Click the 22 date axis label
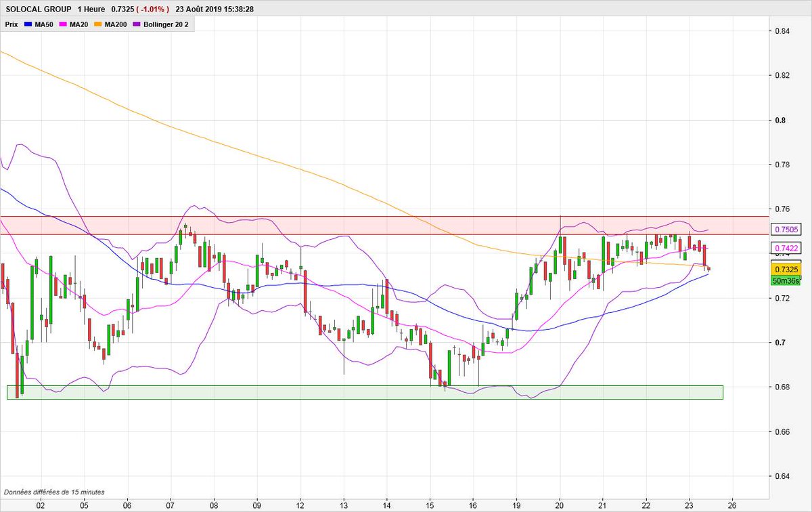 [x=646, y=505]
